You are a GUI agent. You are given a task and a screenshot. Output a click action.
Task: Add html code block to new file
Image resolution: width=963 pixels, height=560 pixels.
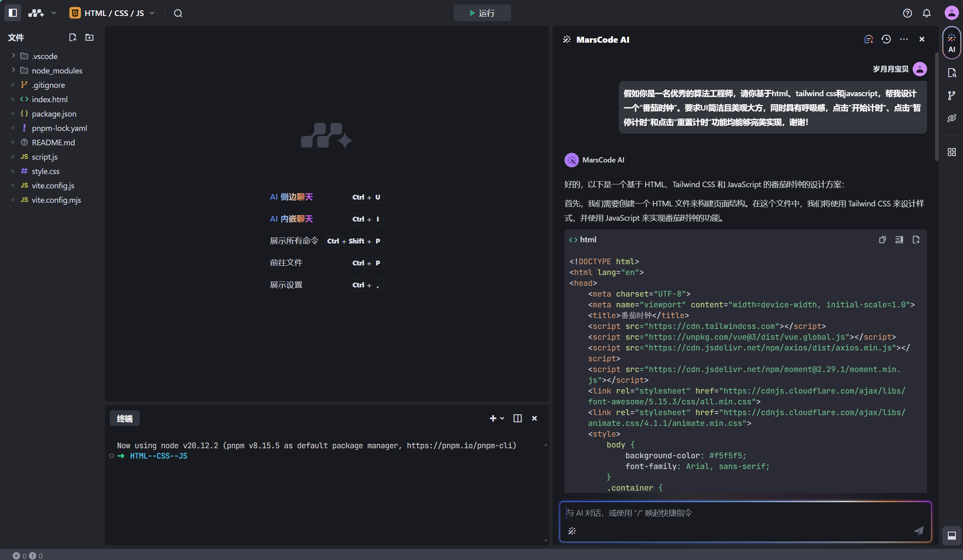point(916,239)
